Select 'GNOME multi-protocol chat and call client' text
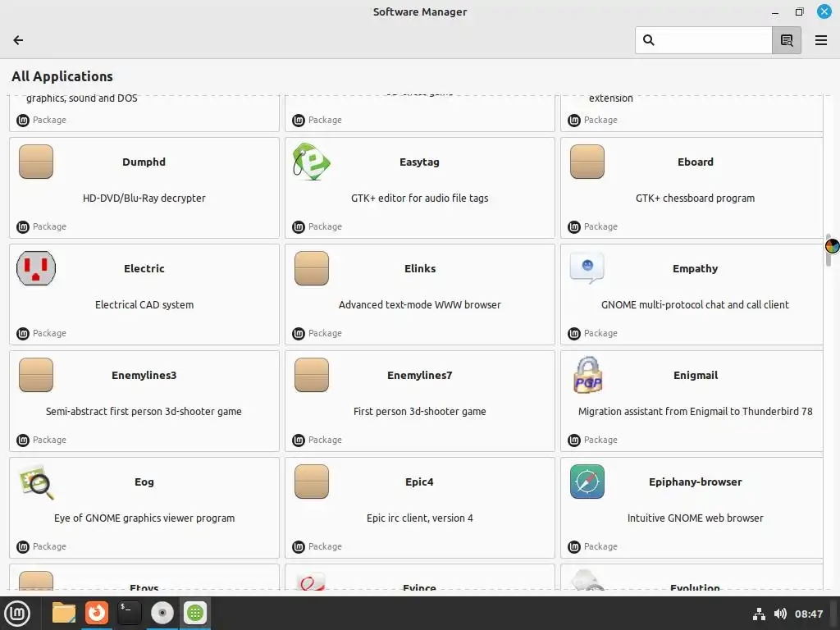 (696, 305)
